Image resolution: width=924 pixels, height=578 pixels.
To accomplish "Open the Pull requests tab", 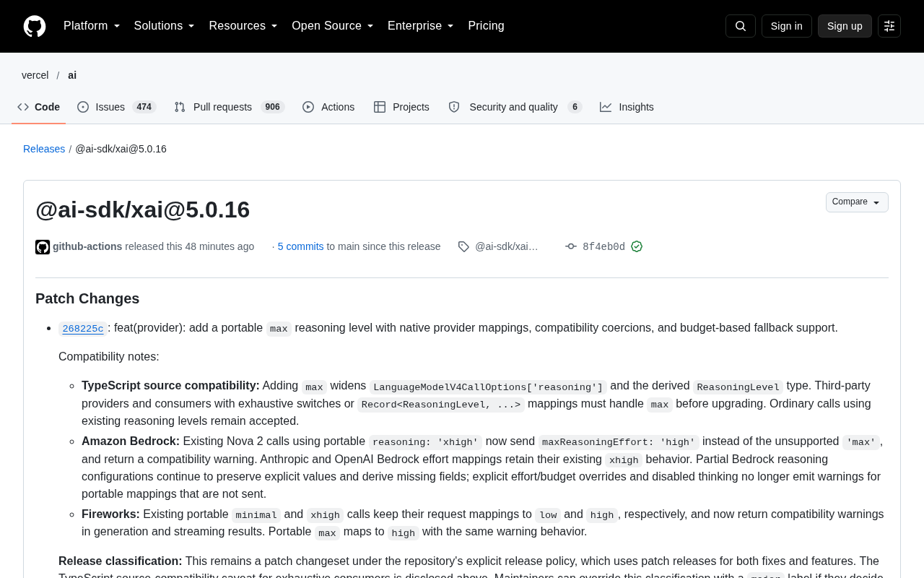I will [x=230, y=107].
